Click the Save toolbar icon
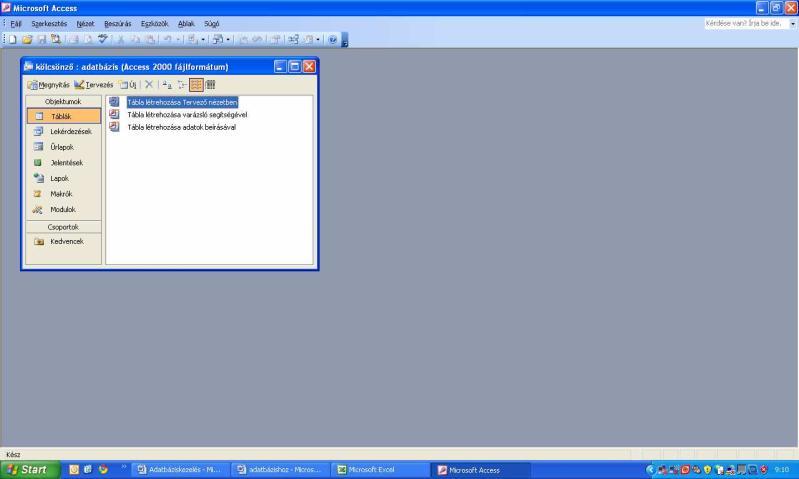 42,39
